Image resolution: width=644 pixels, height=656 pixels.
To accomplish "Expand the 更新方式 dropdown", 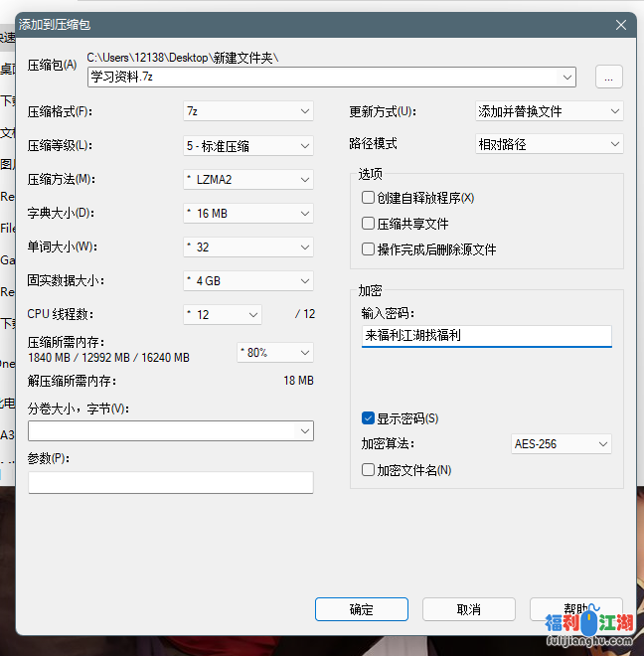I will coord(550,111).
